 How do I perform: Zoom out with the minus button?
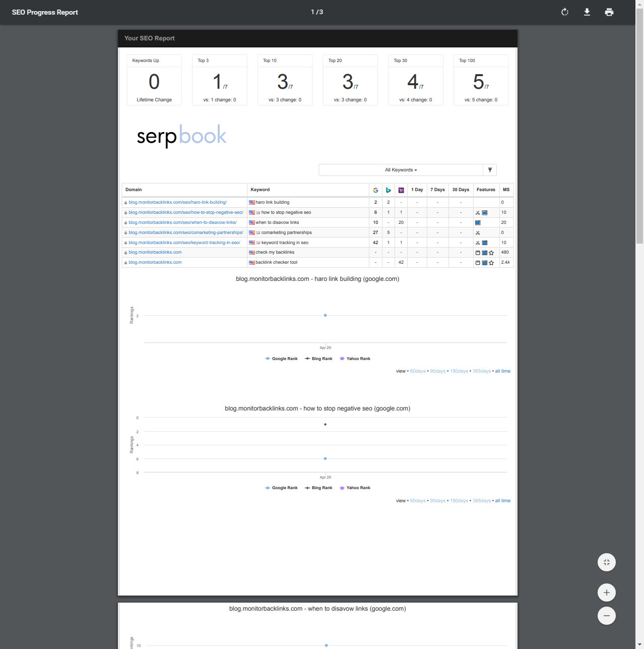click(x=607, y=616)
